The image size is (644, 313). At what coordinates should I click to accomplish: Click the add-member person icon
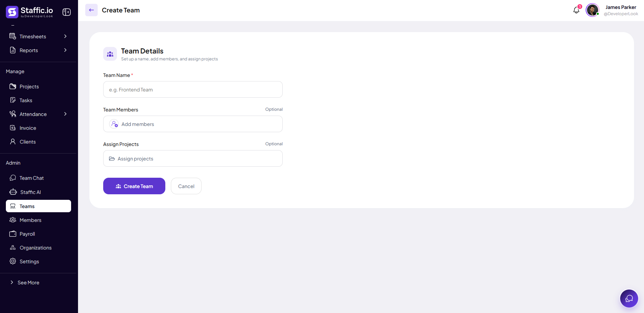point(114,124)
